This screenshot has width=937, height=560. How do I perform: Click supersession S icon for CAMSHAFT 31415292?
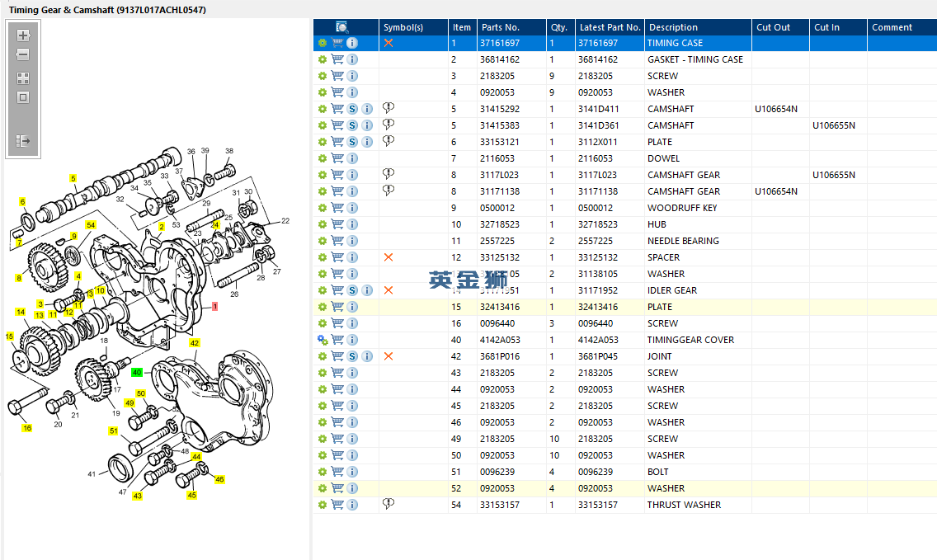(x=352, y=109)
